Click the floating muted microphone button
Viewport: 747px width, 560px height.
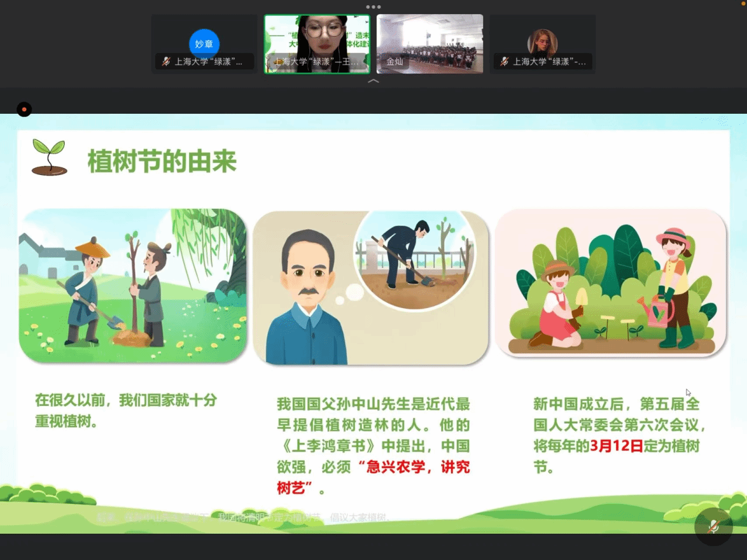713,526
